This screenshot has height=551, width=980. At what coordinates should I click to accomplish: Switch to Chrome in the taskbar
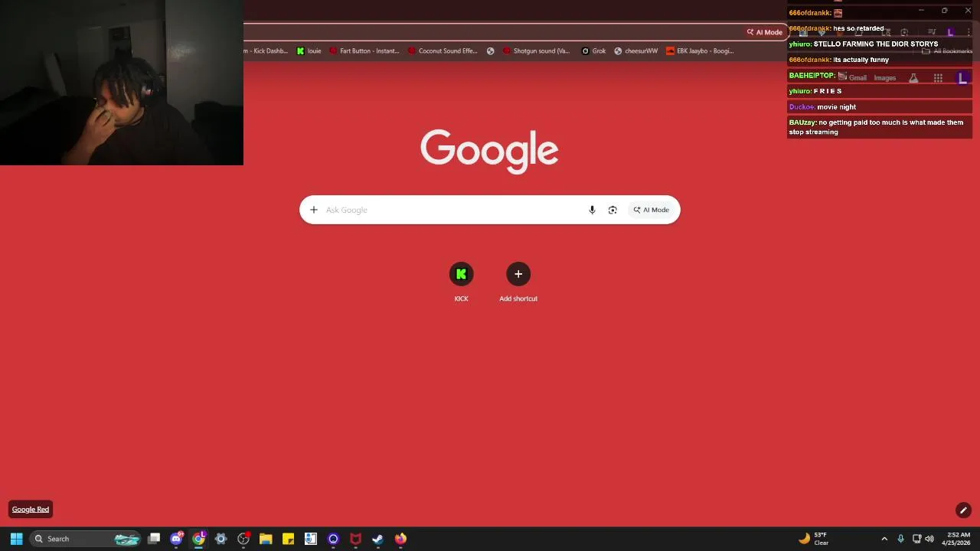tap(198, 539)
